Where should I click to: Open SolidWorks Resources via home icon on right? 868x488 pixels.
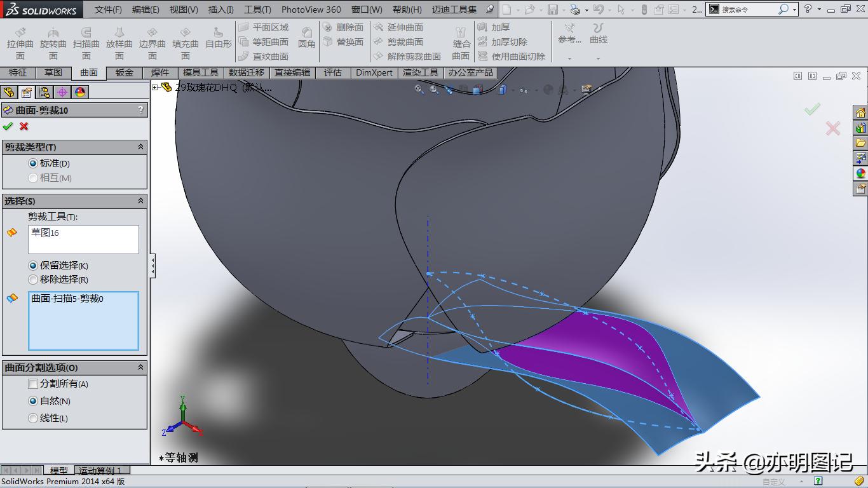tap(862, 112)
